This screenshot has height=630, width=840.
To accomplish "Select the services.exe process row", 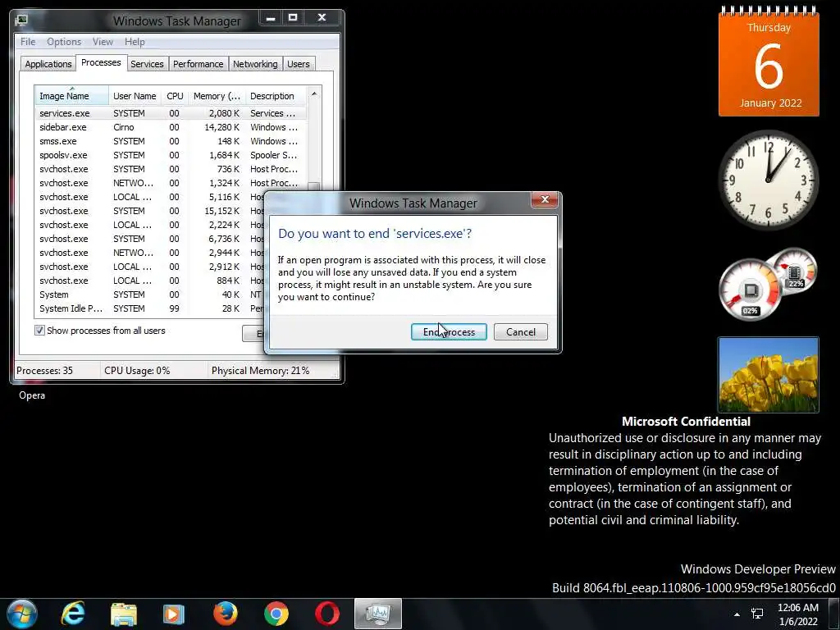I will pyautogui.click(x=171, y=113).
